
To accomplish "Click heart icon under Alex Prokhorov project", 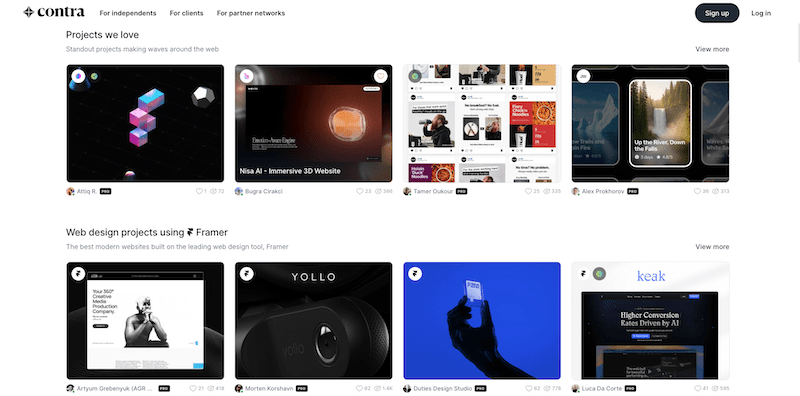I will 697,191.
